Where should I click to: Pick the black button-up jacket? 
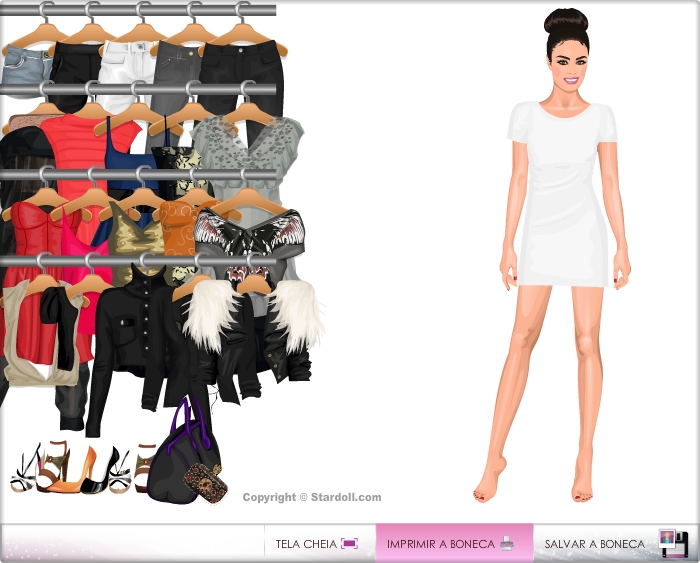click(134, 339)
